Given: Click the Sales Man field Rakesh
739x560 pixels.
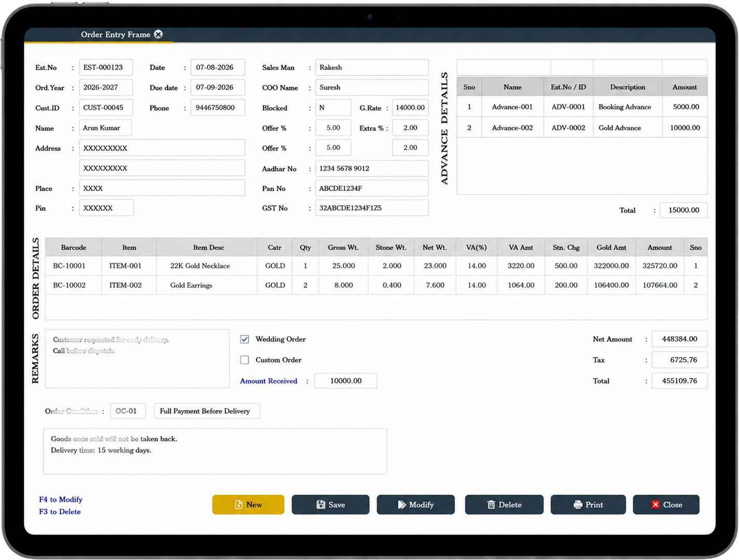Looking at the screenshot, I should (x=372, y=67).
